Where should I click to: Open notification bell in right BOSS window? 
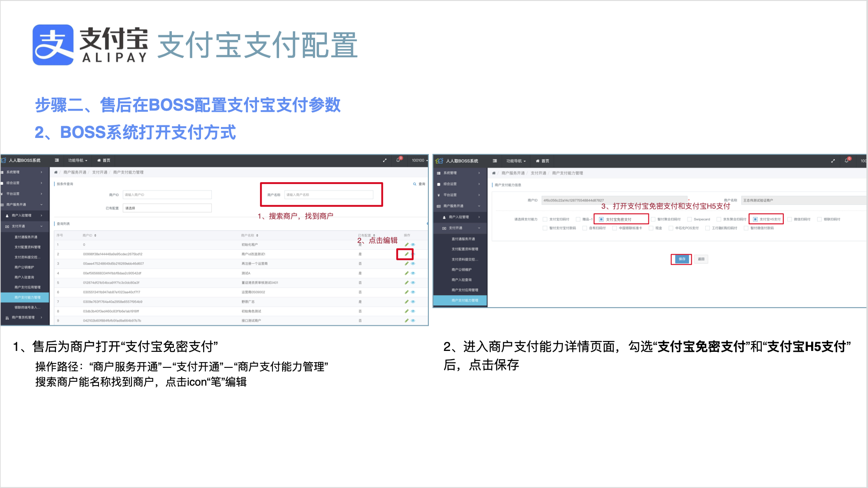[847, 161]
